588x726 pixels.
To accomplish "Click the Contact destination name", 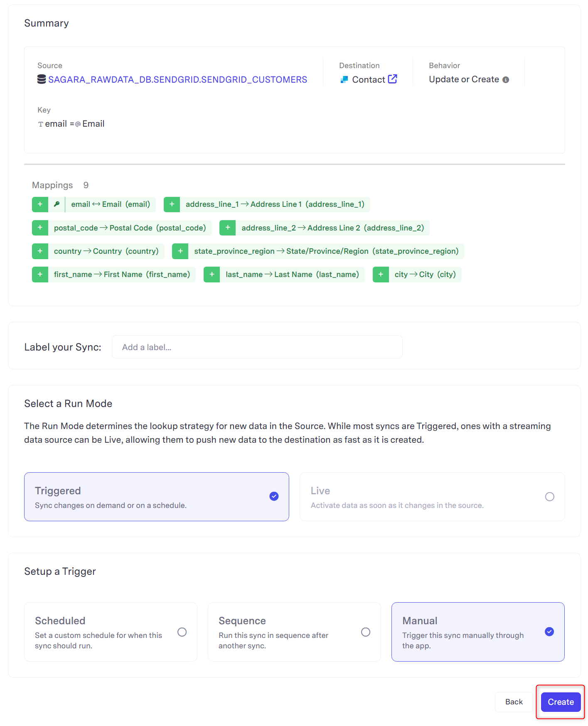I will (369, 80).
